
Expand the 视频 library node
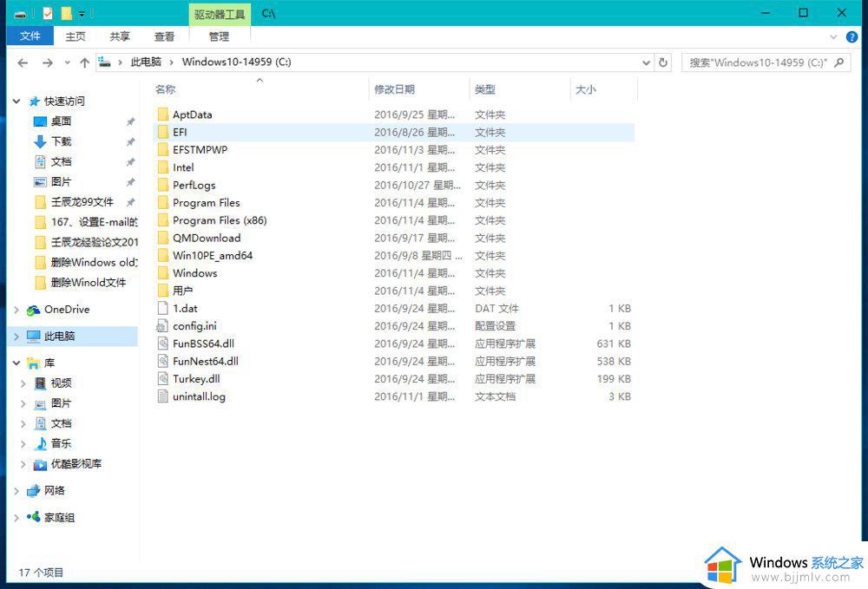click(23, 383)
